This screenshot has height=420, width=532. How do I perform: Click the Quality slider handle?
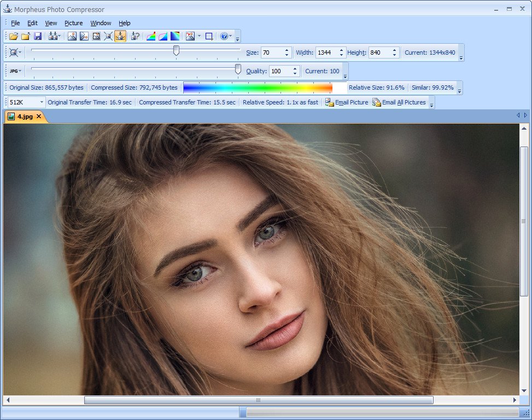click(x=238, y=69)
